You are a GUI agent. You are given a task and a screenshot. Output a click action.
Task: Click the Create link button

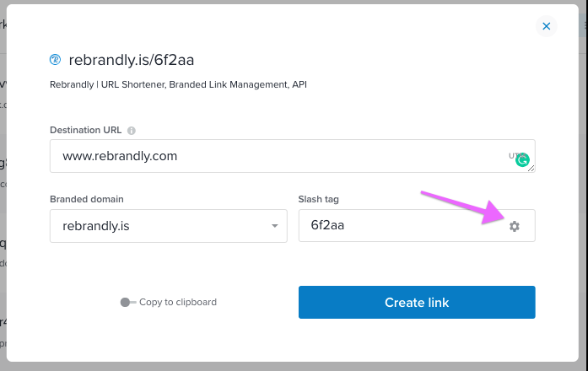point(417,303)
